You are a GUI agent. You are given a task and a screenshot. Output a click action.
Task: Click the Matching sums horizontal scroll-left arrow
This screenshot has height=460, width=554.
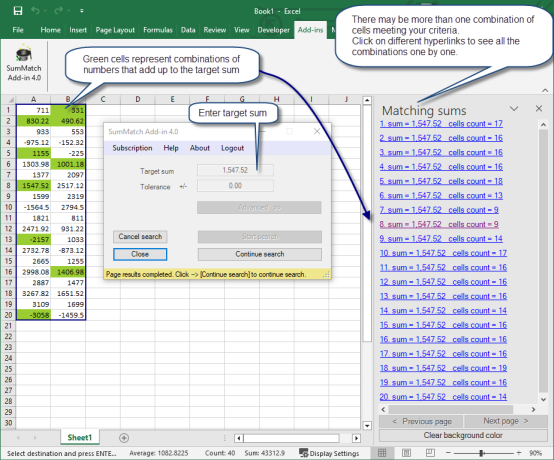(x=383, y=409)
